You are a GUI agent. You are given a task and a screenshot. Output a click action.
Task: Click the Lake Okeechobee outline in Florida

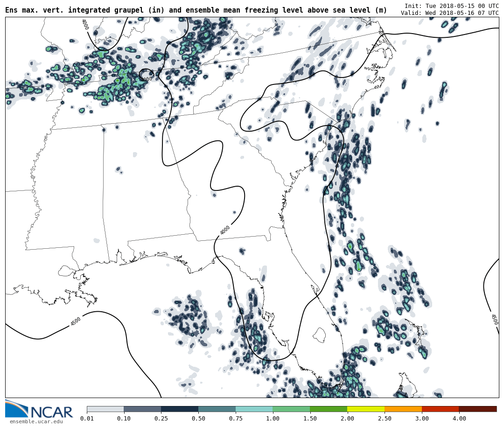pyautogui.click(x=319, y=335)
